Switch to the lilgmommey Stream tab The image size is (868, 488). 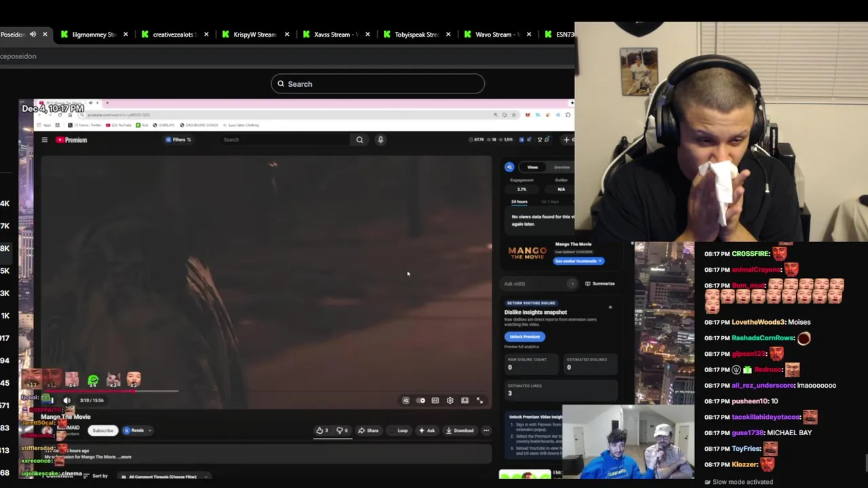pos(94,35)
